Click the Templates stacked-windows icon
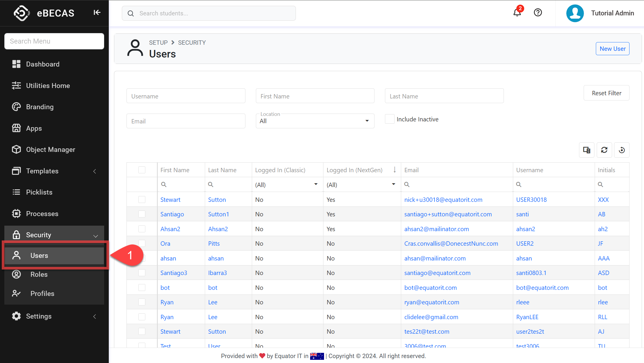 pyautogui.click(x=16, y=171)
